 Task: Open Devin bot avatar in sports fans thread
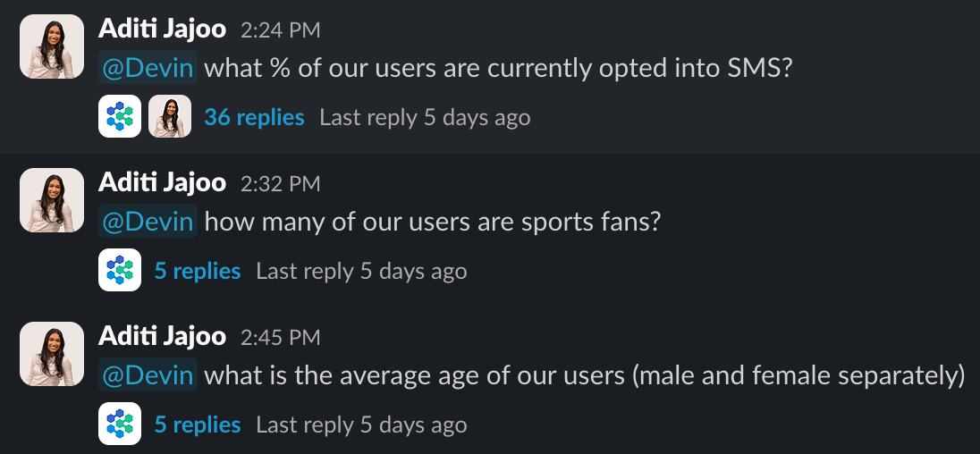[x=120, y=270]
